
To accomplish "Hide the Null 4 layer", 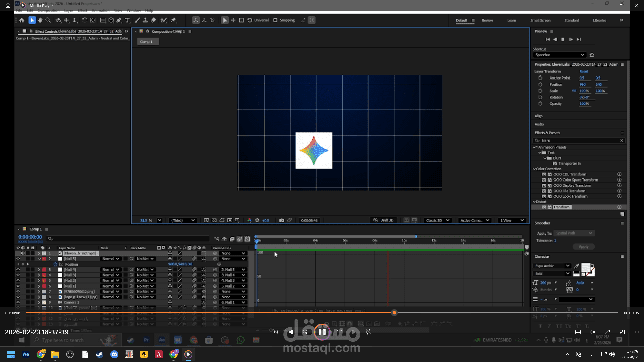I will pyautogui.click(x=18, y=270).
